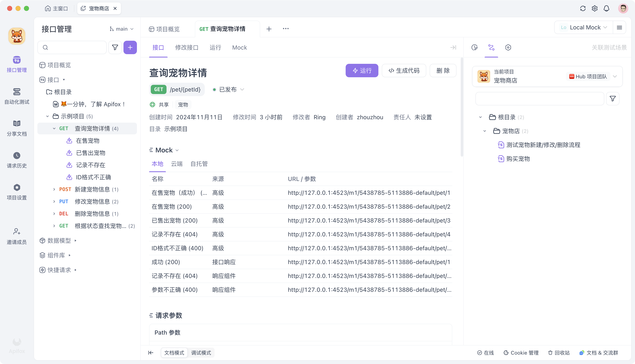Screen dimensions: 635x364
Task: Switch to 调试模式 at the bottom
Action: [x=201, y=352]
